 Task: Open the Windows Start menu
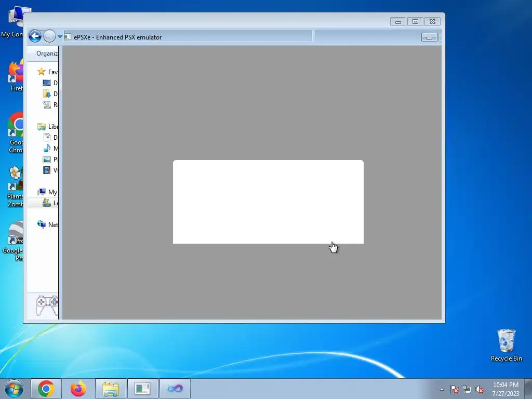click(14, 389)
